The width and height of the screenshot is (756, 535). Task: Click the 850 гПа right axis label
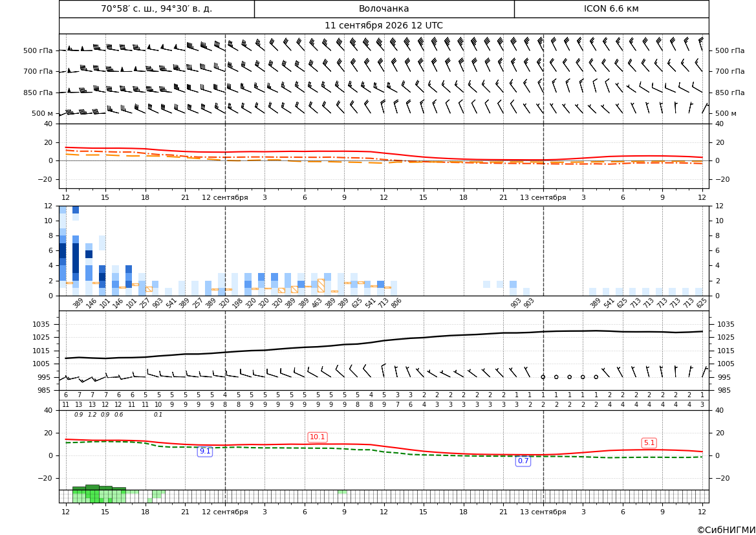(729, 93)
